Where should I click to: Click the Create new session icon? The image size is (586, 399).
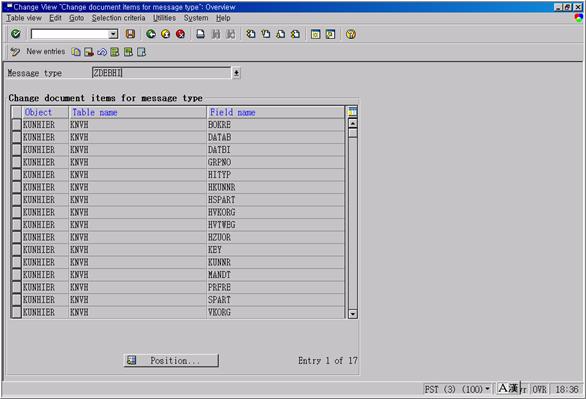click(315, 34)
